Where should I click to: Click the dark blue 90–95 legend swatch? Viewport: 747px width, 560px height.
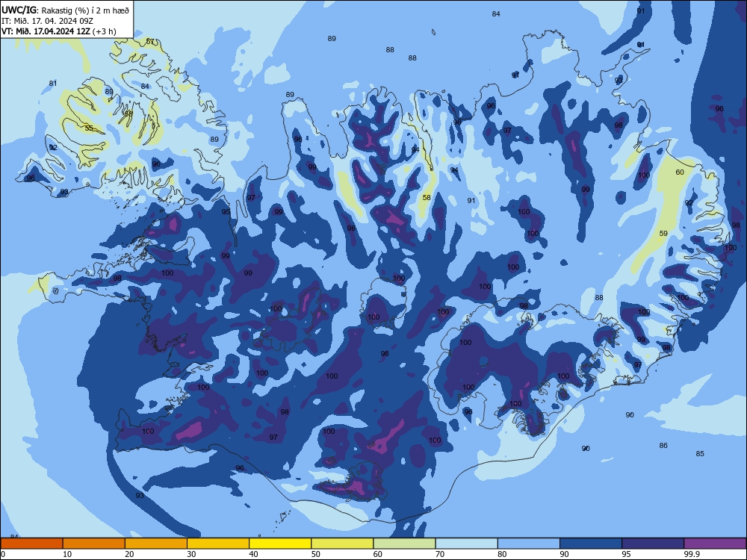[591, 544]
